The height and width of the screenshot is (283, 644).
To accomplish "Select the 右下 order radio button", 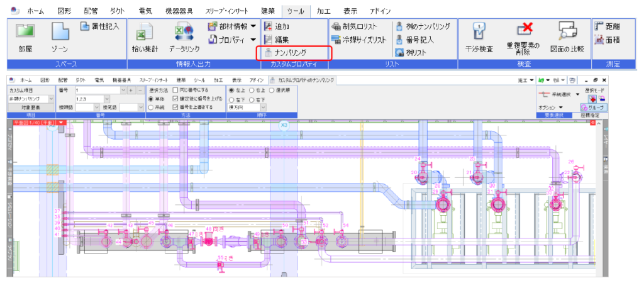I will (x=252, y=99).
